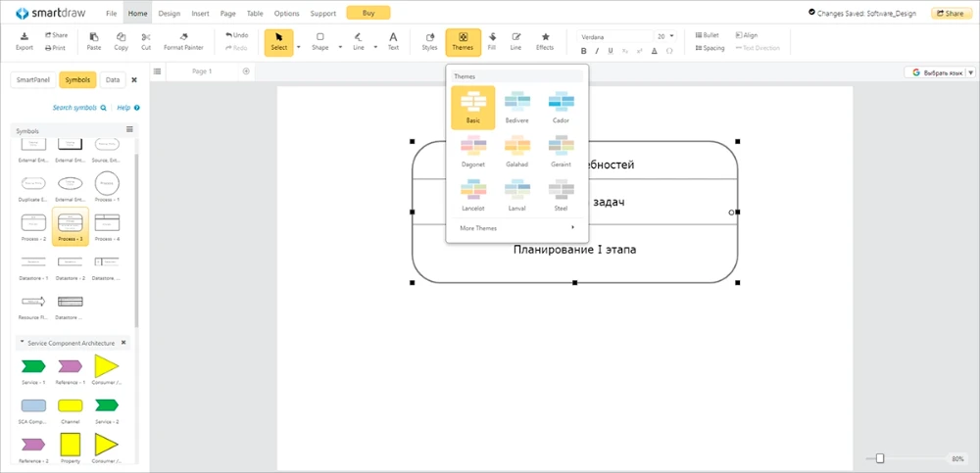Choose the Select pointer tool
The width and height of the screenshot is (980, 473).
click(278, 42)
